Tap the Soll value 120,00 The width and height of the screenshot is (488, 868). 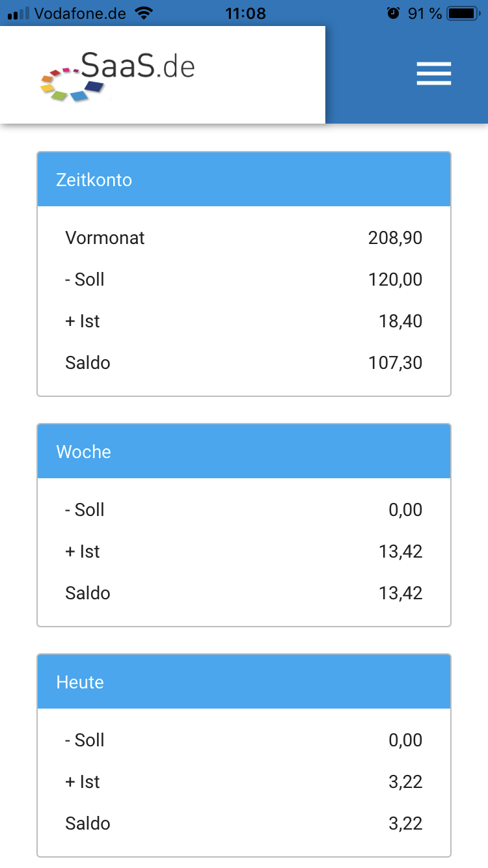coord(396,279)
